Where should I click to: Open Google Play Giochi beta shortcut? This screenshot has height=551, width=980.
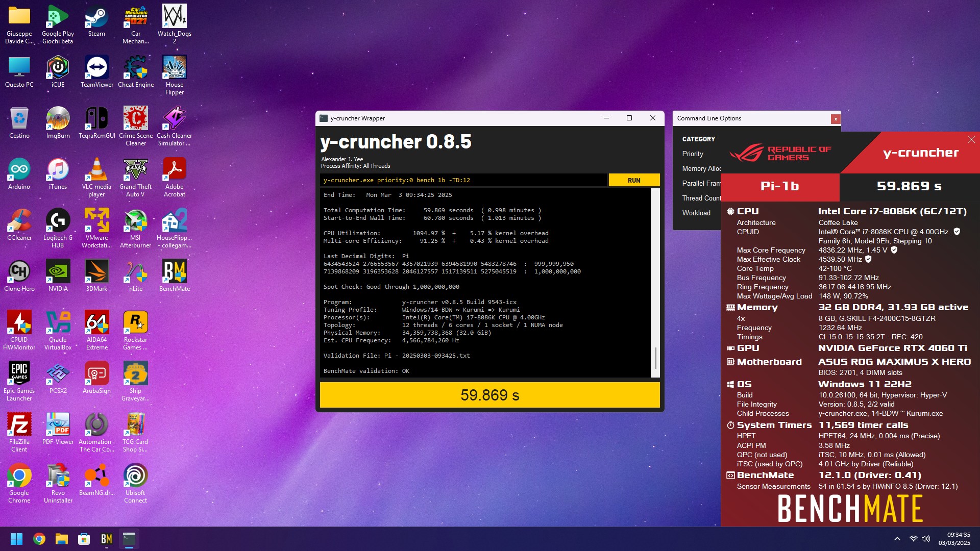58,24
